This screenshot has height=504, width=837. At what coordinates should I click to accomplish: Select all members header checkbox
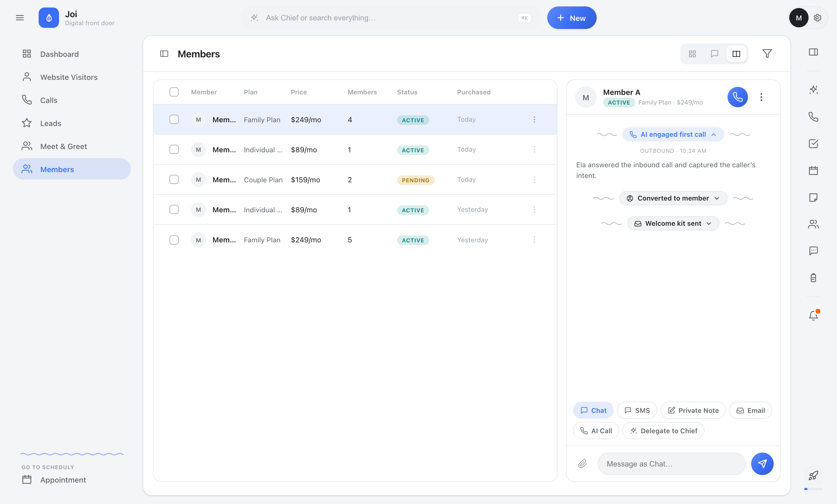click(174, 92)
